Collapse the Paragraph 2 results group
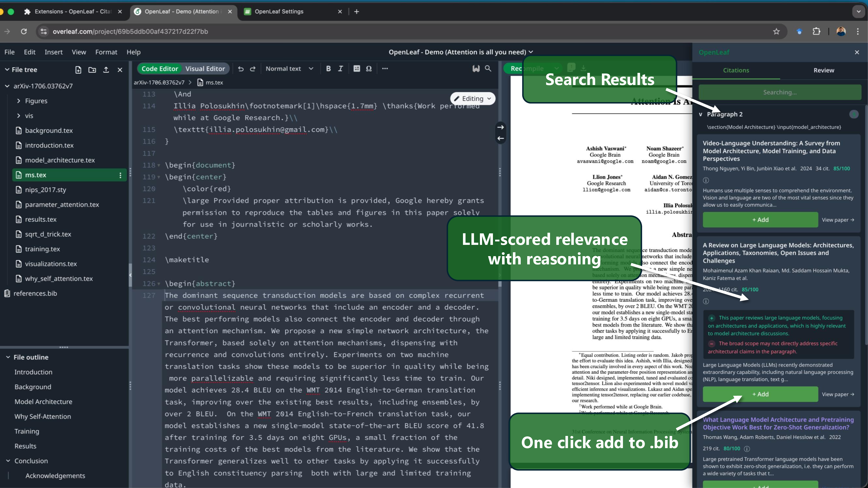Screen dimensions: 868x488 (x=700, y=115)
